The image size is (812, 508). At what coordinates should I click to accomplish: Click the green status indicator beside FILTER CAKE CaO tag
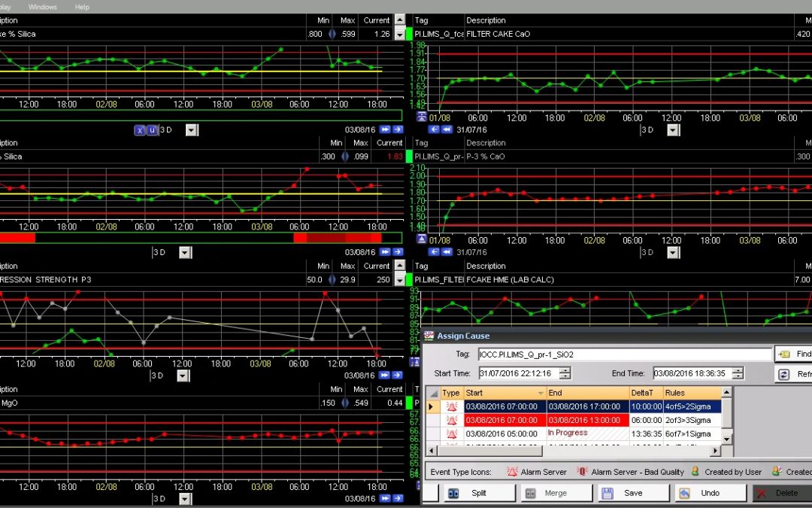point(409,34)
